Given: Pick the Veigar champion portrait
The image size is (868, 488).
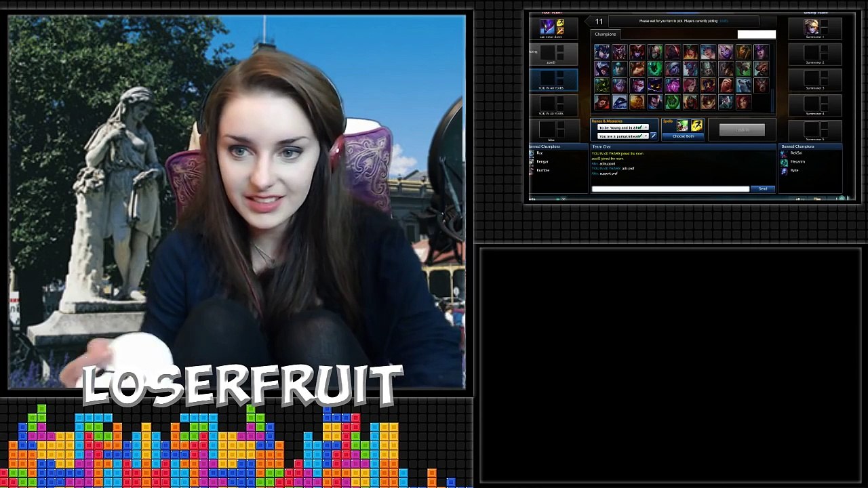Looking at the screenshot, I should [x=655, y=85].
